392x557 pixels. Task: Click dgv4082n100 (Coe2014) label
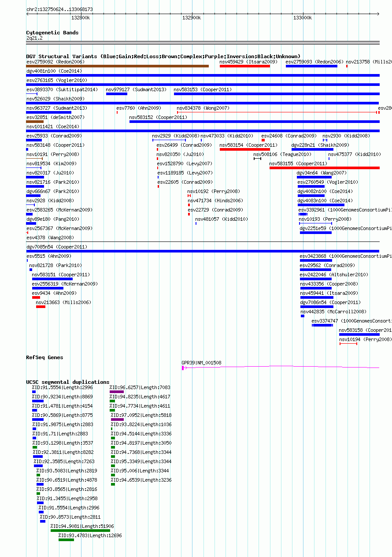[325, 191]
